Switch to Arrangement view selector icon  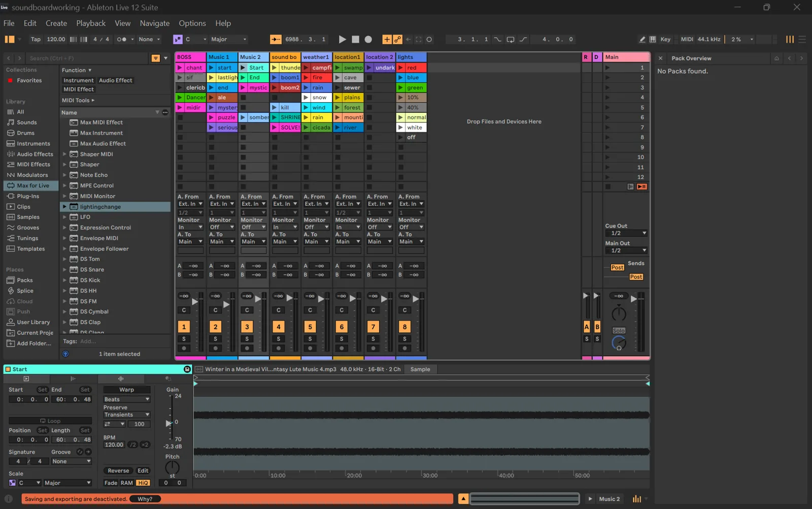[x=802, y=39]
